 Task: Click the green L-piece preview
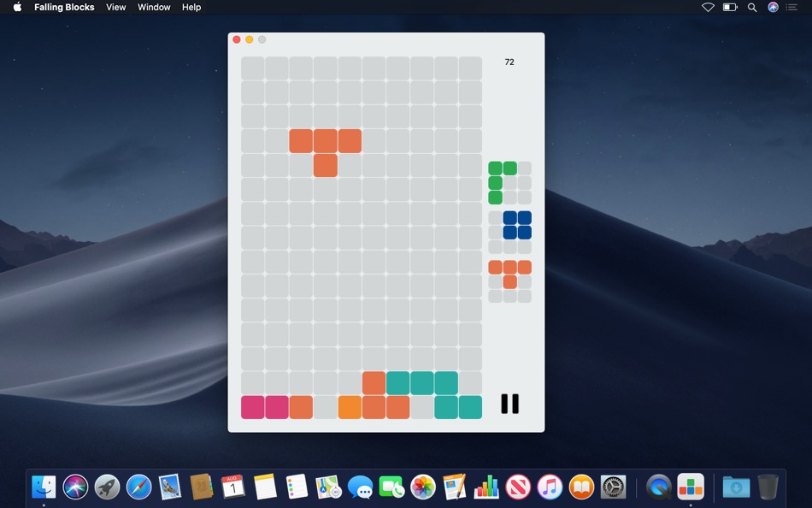tap(509, 183)
